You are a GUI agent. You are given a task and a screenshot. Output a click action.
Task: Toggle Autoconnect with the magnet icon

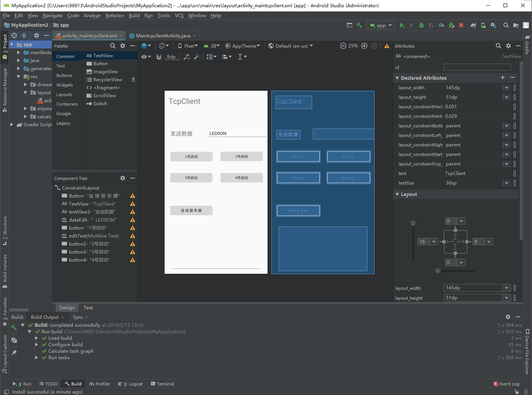click(159, 56)
